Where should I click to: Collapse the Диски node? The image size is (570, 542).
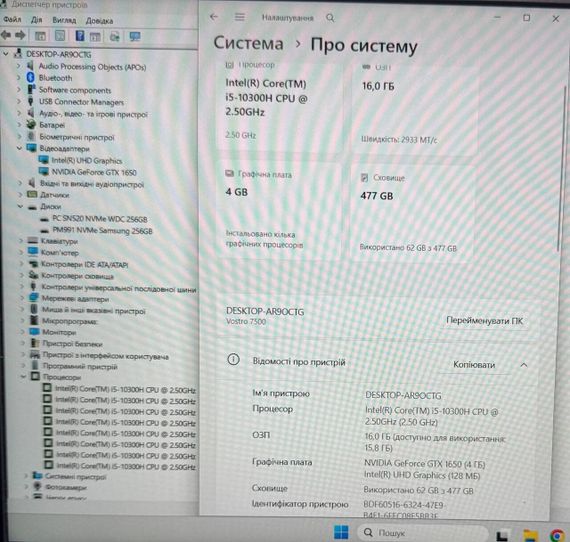point(20,206)
